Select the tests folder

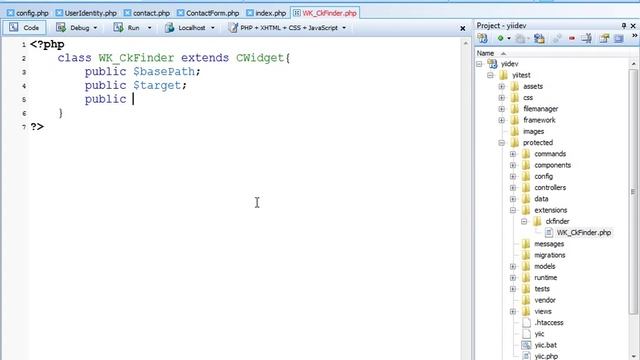coord(542,289)
